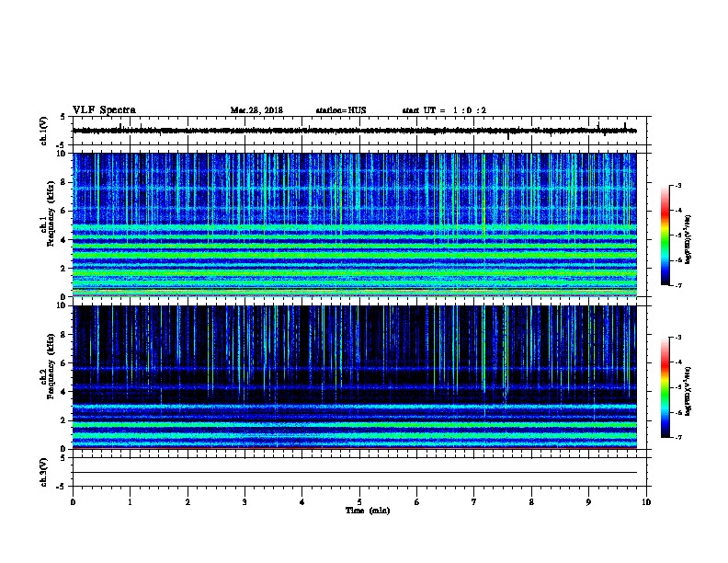Click inside the ch.1 spectrogram panel

tap(355, 224)
